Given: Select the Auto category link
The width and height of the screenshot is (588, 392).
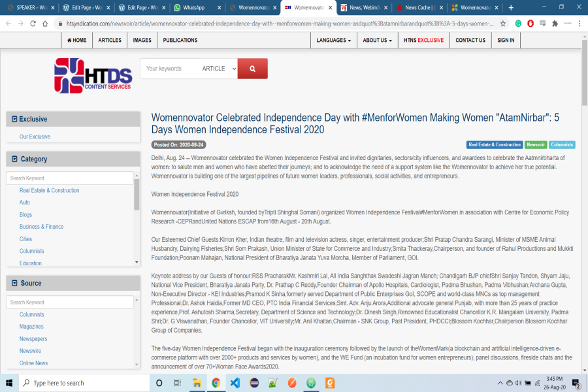Looking at the screenshot, I should [25, 202].
